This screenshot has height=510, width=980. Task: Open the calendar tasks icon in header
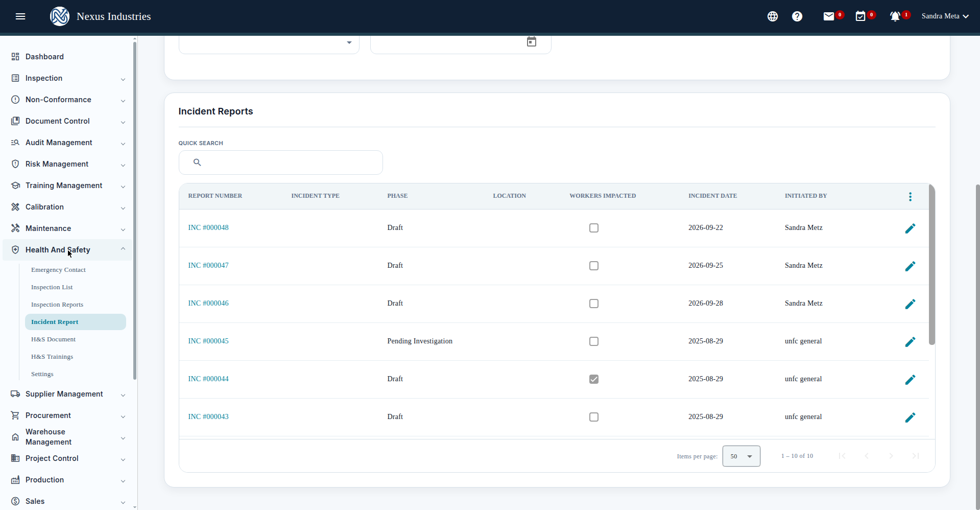point(861,16)
